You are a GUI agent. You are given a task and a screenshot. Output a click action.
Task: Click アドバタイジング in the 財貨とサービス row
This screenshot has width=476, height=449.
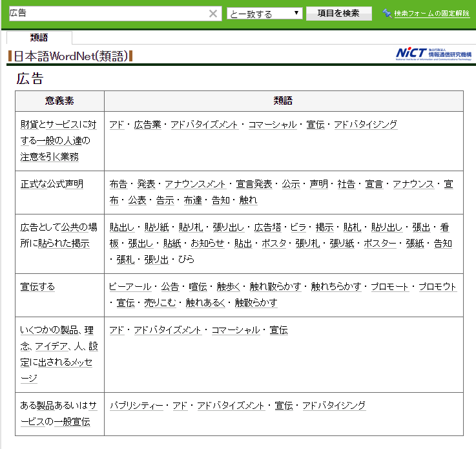366,125
